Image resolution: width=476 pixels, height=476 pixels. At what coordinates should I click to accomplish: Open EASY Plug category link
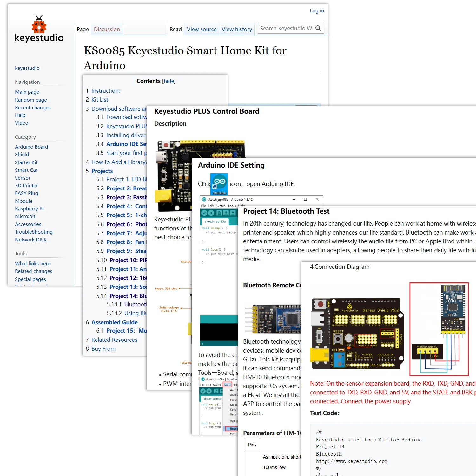tap(26, 193)
